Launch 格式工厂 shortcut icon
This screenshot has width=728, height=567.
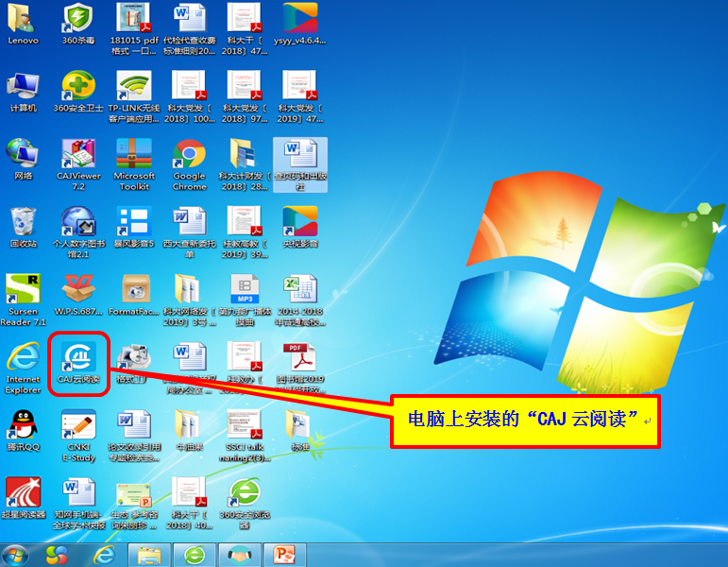(134, 363)
